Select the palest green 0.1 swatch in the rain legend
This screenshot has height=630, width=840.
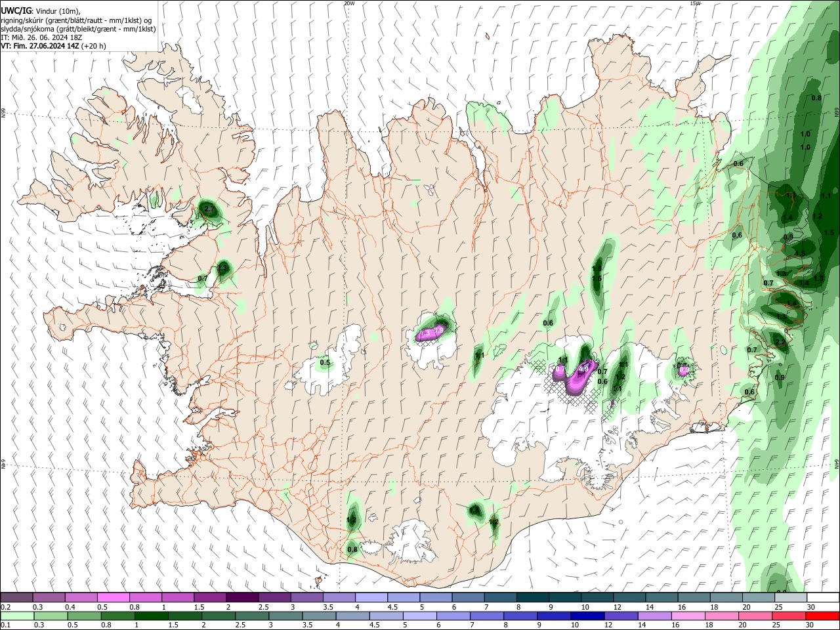tap(16, 616)
